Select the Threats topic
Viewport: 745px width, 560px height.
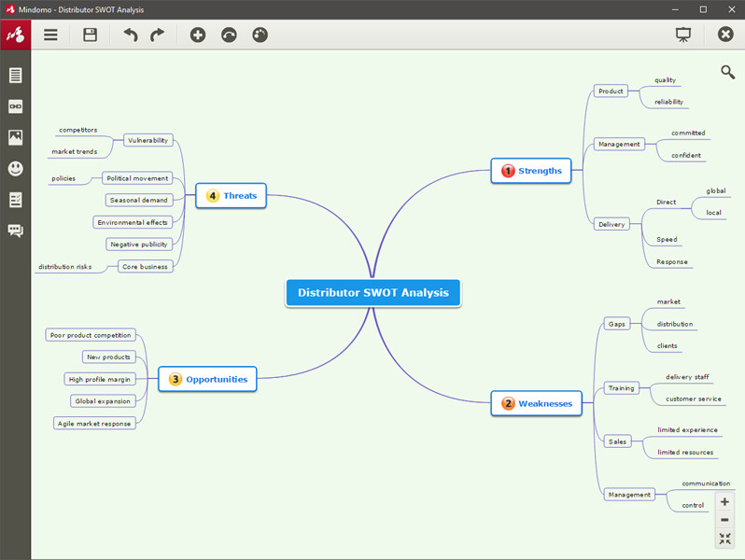click(231, 195)
